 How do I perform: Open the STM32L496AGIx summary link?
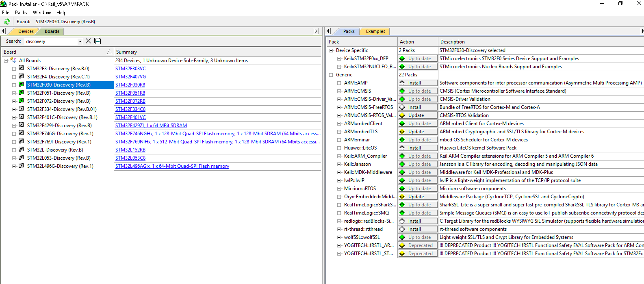click(172, 166)
